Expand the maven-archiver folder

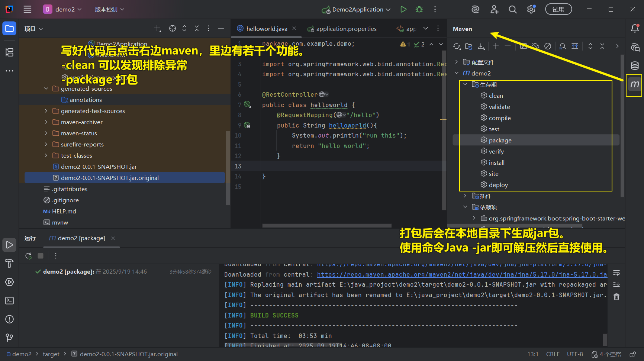tap(46, 122)
